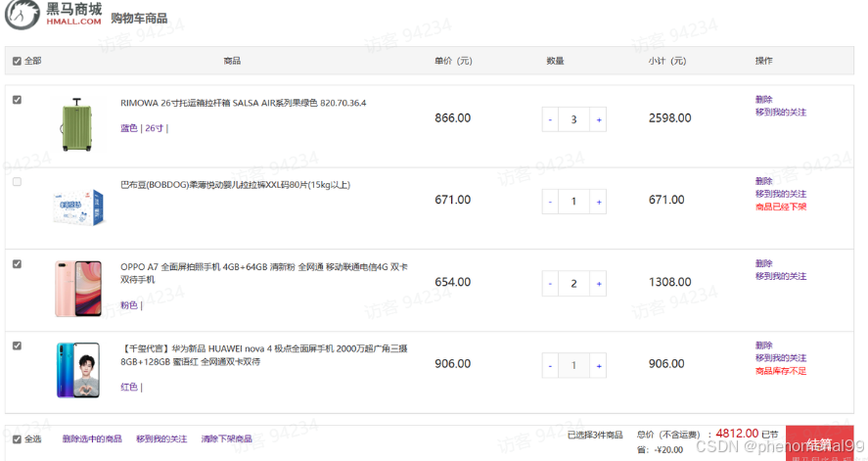Image resolution: width=868 pixels, height=461 pixels.
Task: Decrease OPPO A7 quantity with minus
Action: pyautogui.click(x=550, y=283)
